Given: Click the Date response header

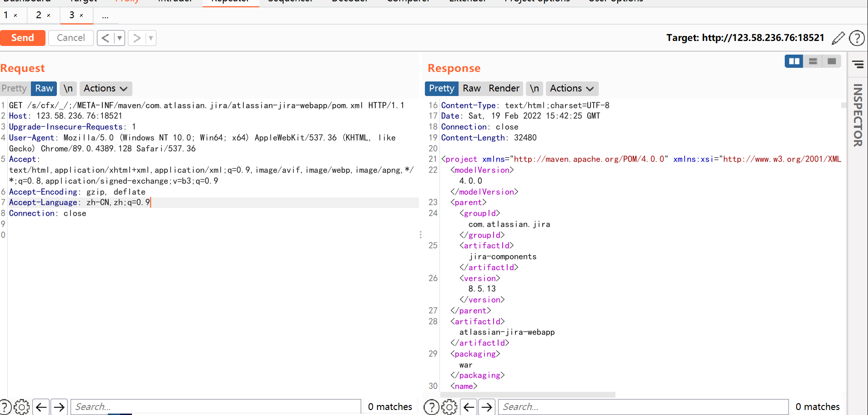Looking at the screenshot, I should tap(521, 116).
